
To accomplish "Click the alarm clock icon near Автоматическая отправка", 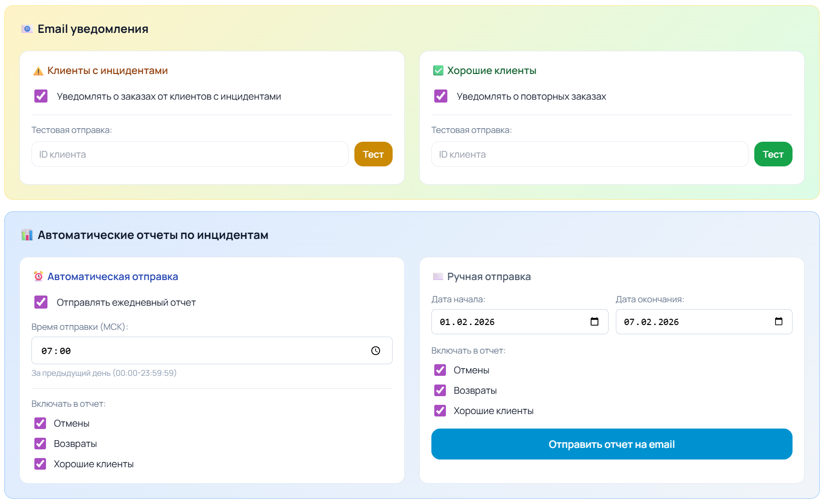I will (x=39, y=276).
